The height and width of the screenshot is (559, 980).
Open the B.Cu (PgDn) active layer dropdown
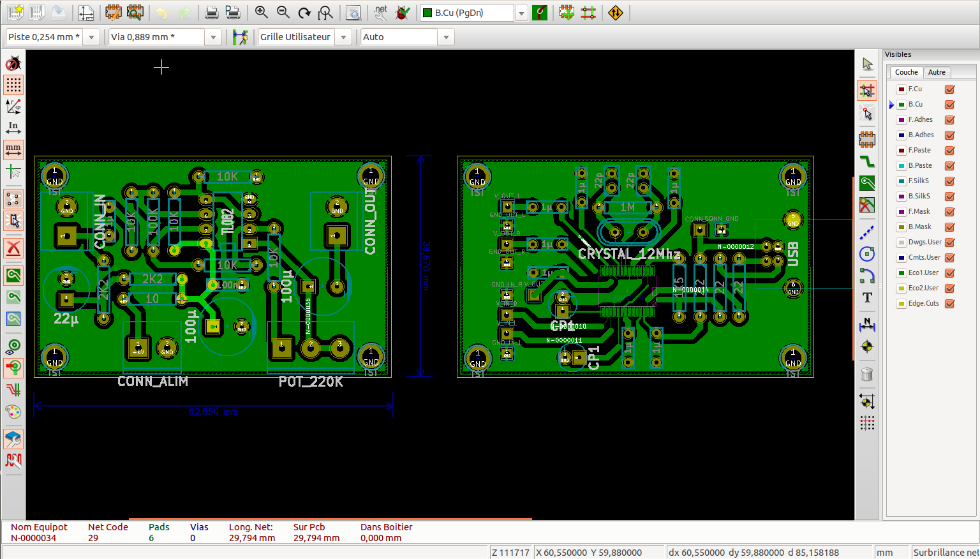click(521, 13)
